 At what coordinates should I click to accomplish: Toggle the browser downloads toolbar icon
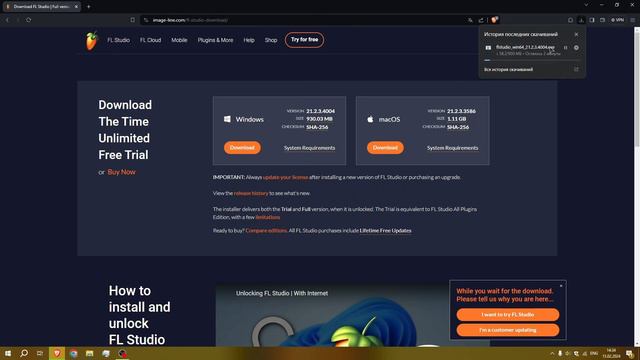tap(581, 20)
